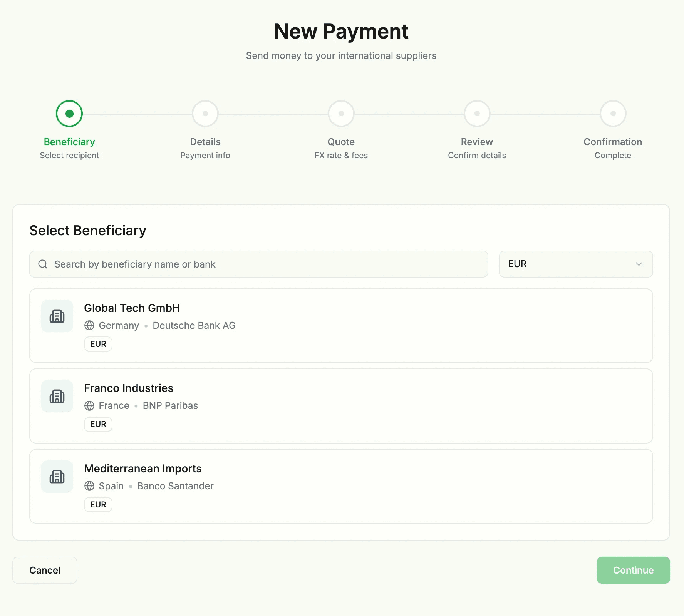Image resolution: width=684 pixels, height=616 pixels.
Task: Select the Global Tech GmbH beneficiary card
Action: click(x=340, y=326)
